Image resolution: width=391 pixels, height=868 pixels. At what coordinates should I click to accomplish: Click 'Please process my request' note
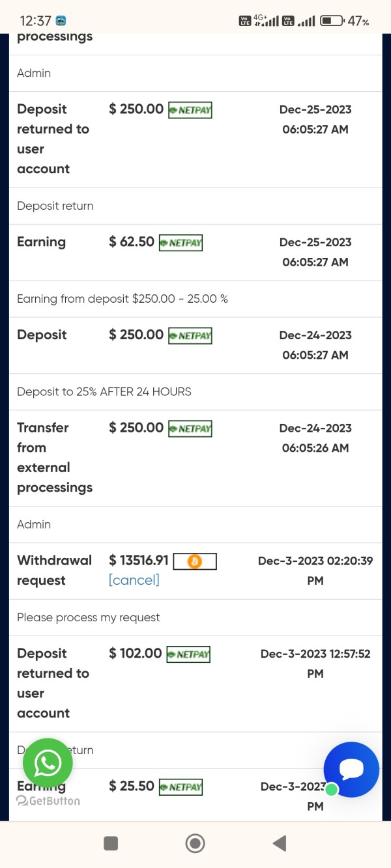[89, 617]
